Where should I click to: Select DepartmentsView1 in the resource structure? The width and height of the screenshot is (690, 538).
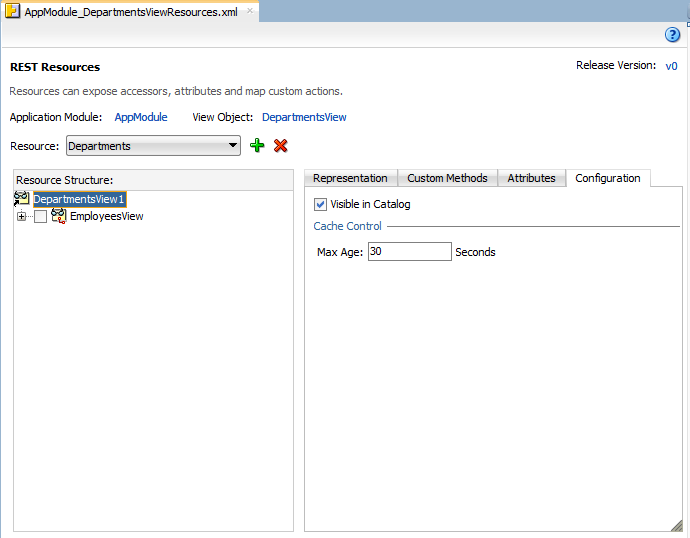click(79, 199)
